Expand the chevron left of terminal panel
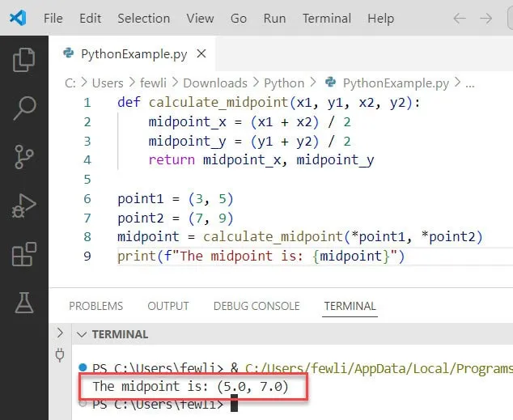The width and height of the screenshot is (513, 420). point(59,333)
